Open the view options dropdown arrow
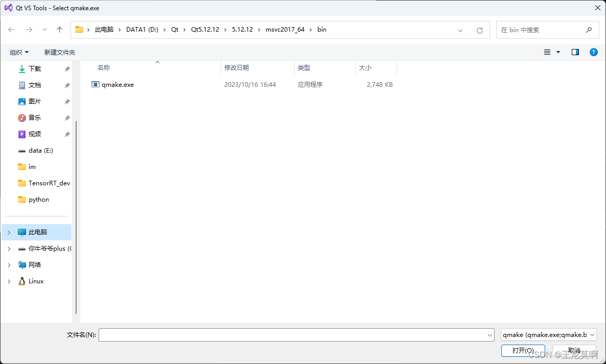 point(558,52)
